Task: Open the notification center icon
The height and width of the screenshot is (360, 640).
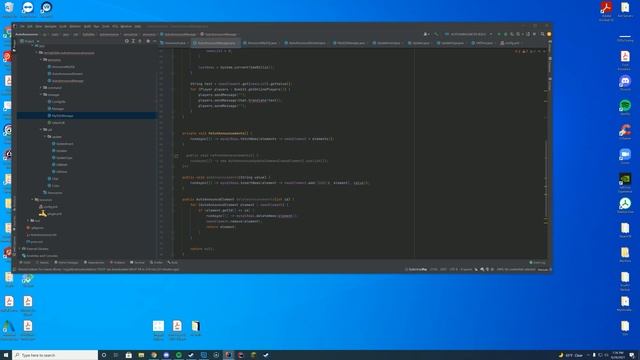Action: click(632, 355)
